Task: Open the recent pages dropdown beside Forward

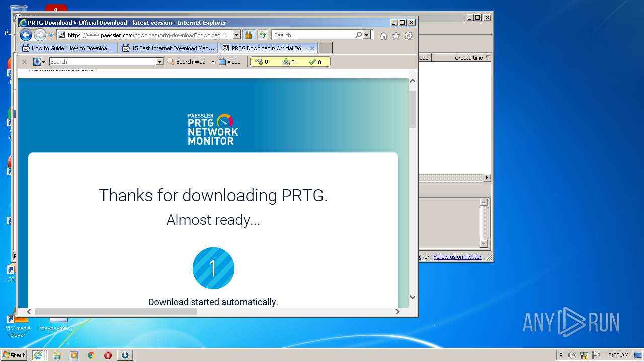Action: (x=51, y=35)
